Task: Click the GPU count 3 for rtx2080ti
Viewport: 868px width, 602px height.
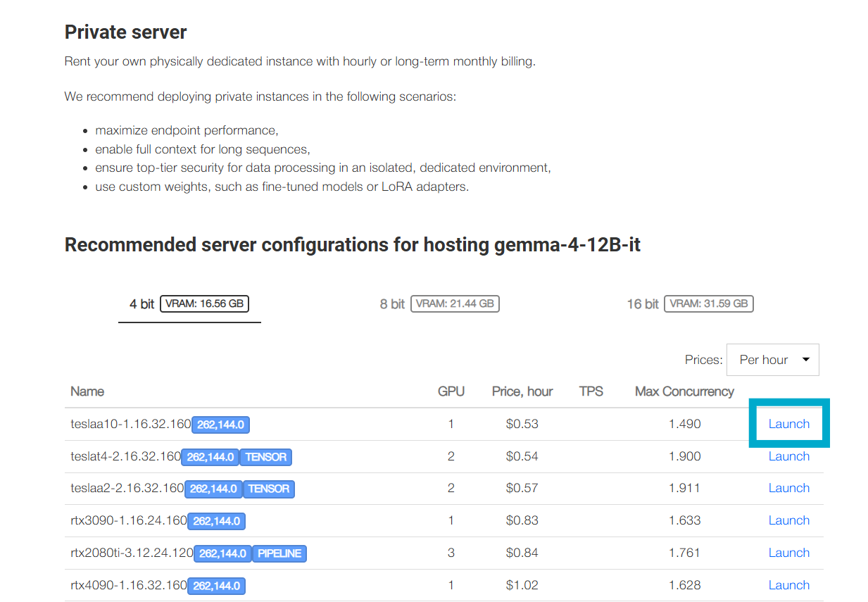Action: coord(451,553)
